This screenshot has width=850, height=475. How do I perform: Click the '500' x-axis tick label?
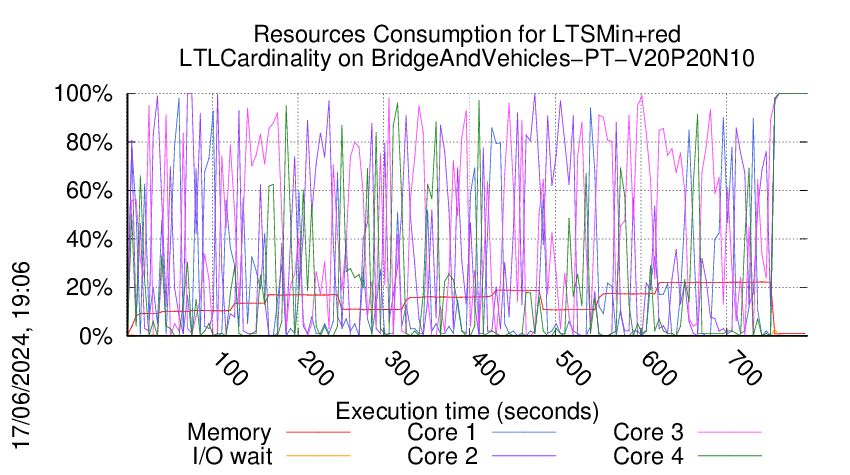click(x=572, y=370)
